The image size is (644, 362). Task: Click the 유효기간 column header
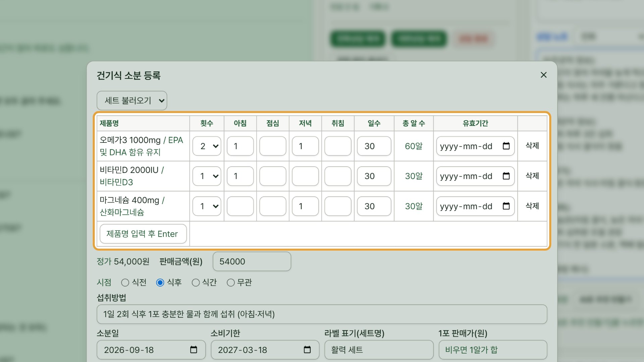(x=475, y=123)
